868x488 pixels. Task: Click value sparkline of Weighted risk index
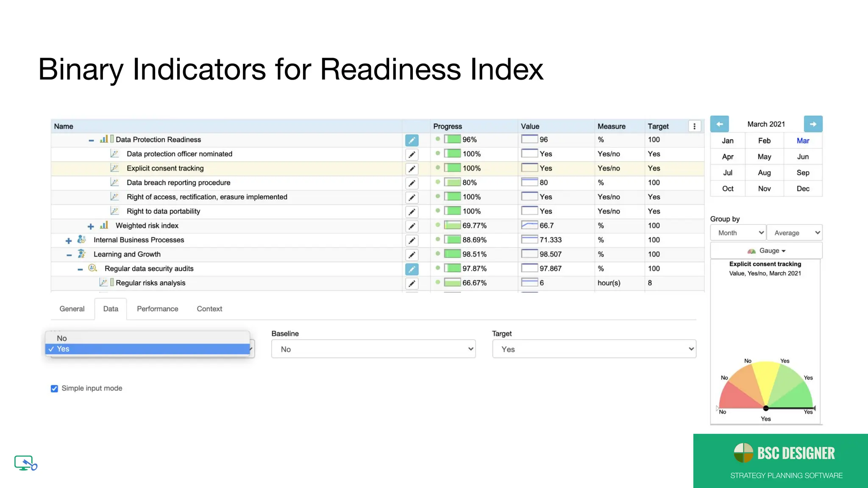529,225
